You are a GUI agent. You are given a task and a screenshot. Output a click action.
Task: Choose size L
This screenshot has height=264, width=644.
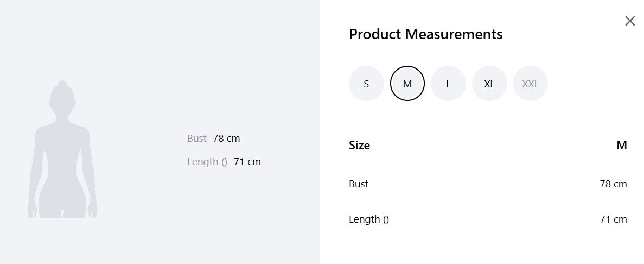(448, 84)
